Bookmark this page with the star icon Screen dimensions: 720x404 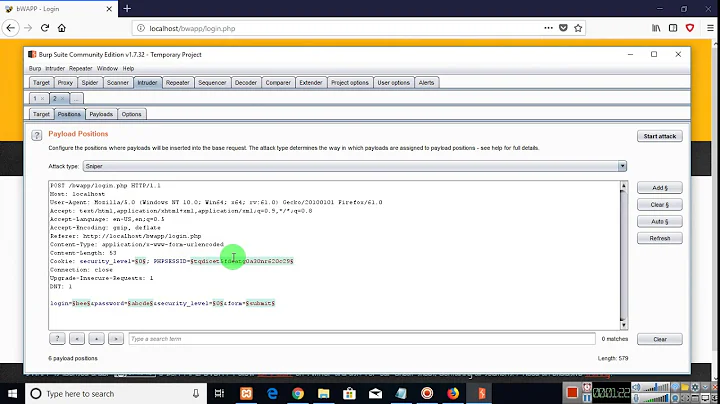(578, 28)
